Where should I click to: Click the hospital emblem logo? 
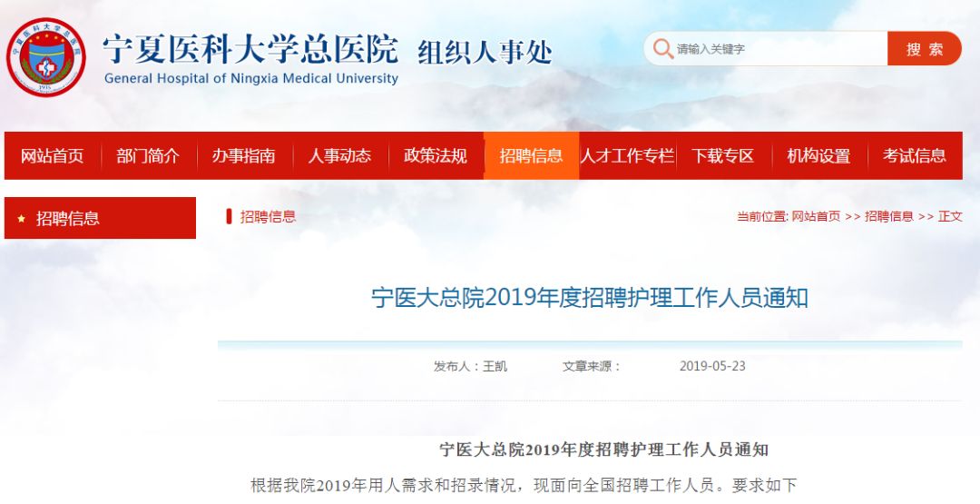(x=45, y=57)
